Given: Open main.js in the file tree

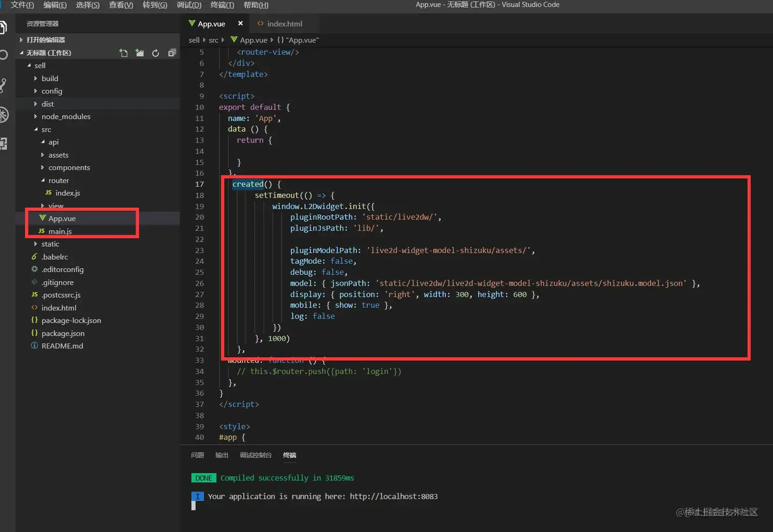Looking at the screenshot, I should (60, 231).
